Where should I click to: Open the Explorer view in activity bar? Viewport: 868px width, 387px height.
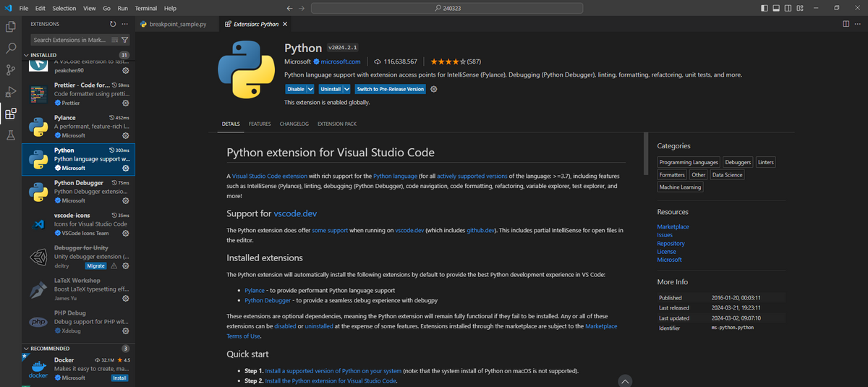click(11, 27)
